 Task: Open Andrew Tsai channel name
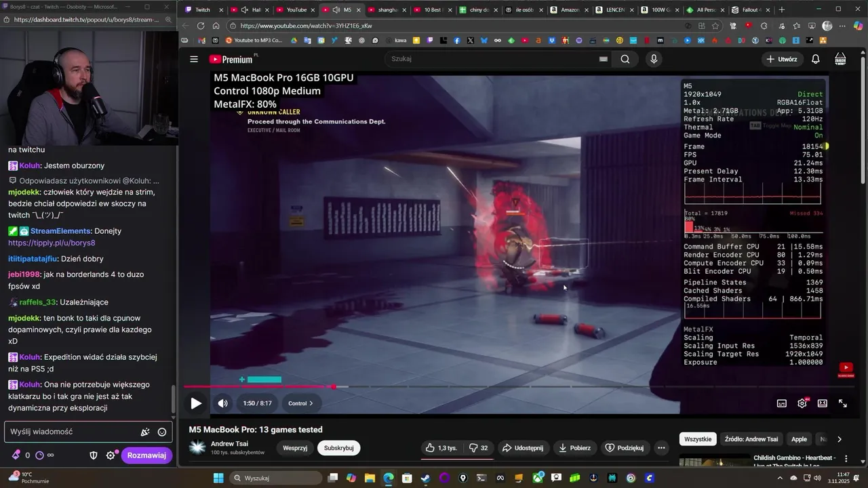(x=229, y=444)
